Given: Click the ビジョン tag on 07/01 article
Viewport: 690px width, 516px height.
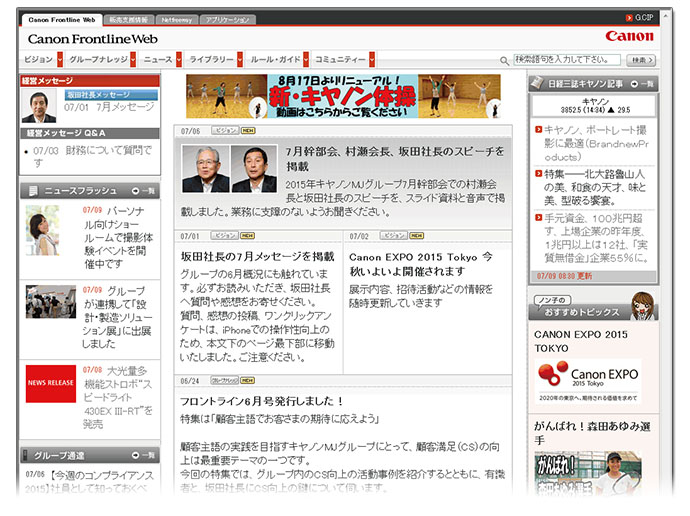Looking at the screenshot, I should pyautogui.click(x=224, y=236).
